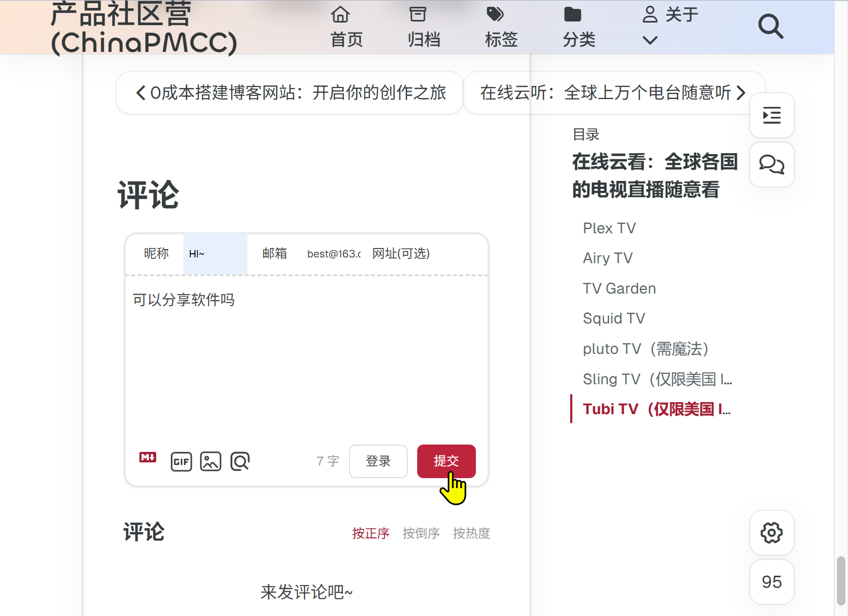The image size is (848, 616).
Task: Open the settings gear button
Action: [x=771, y=533]
